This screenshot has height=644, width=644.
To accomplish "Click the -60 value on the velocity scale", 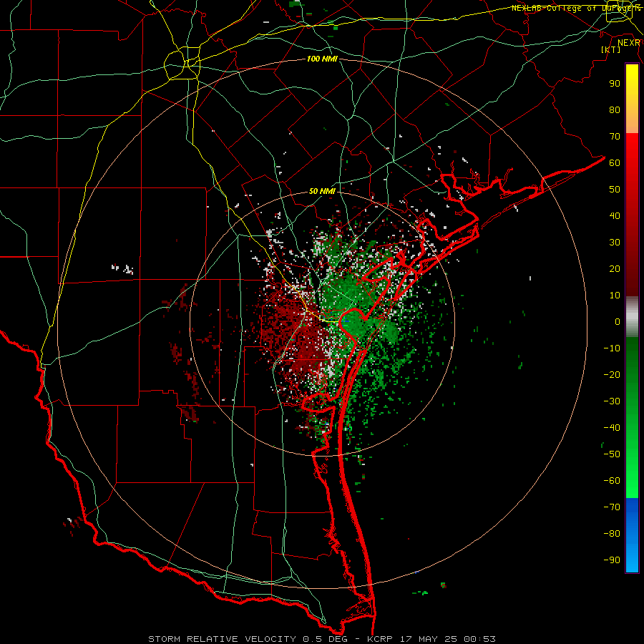I will 612,481.
